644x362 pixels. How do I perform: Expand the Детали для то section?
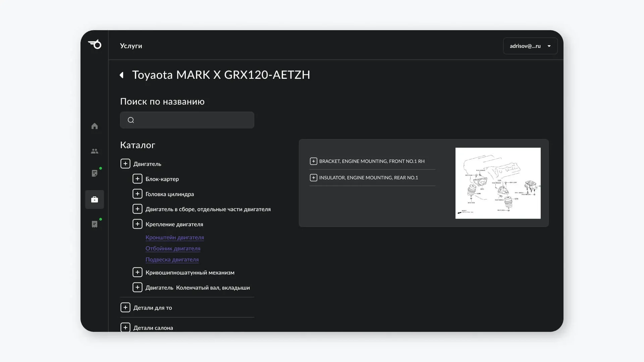[x=125, y=307]
